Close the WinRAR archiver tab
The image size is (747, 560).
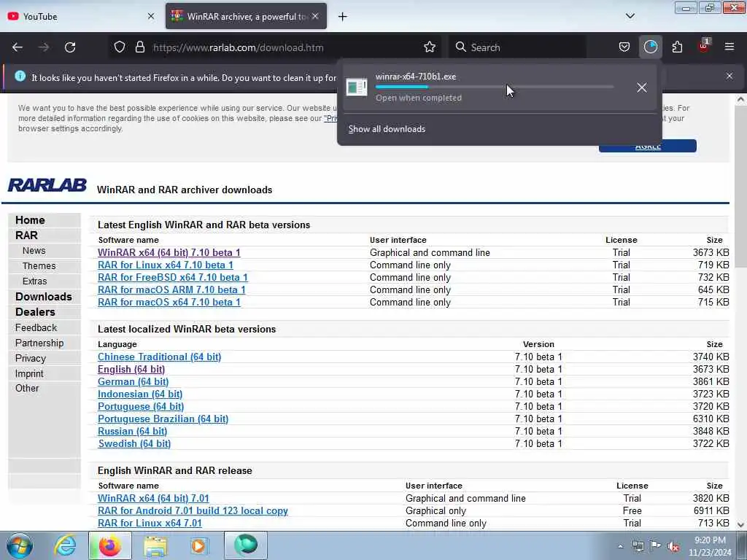(315, 16)
